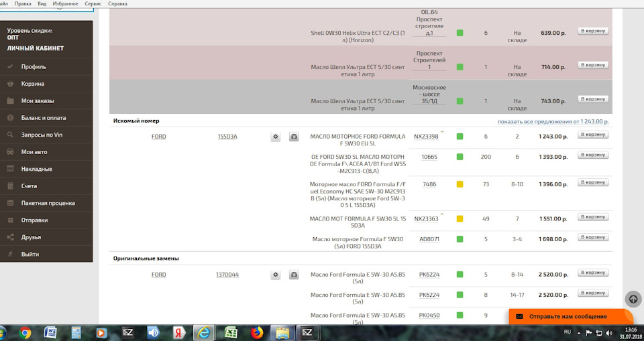Go to Мои заказы
644x341 pixels.
(x=38, y=100)
